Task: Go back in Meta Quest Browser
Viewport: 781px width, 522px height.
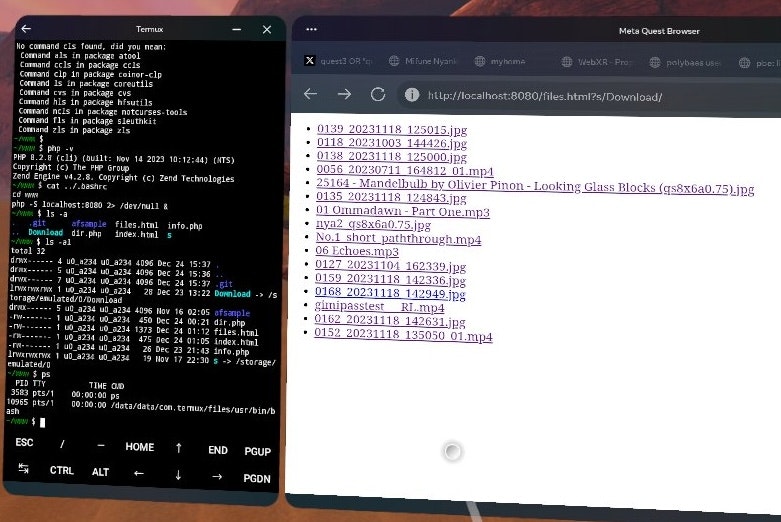Action: click(310, 93)
